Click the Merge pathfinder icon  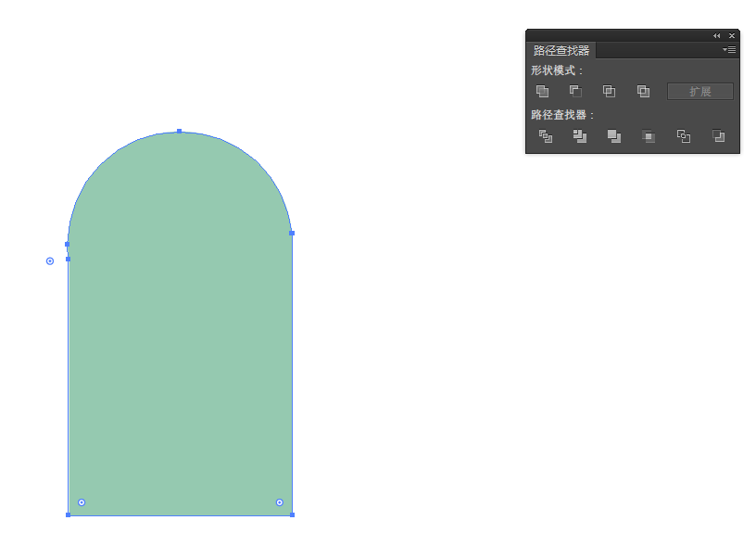tap(613, 136)
